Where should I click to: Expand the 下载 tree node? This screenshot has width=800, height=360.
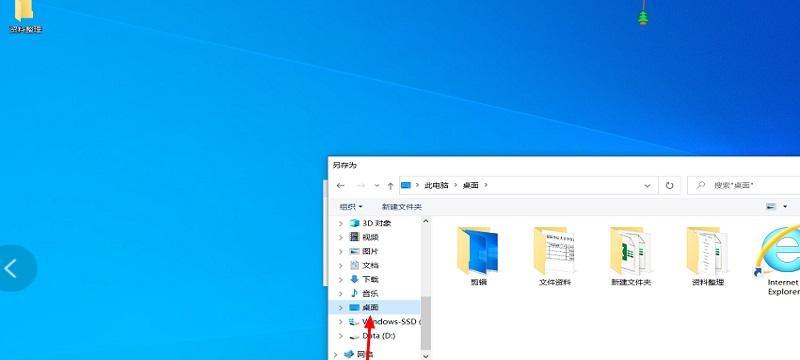(341, 279)
